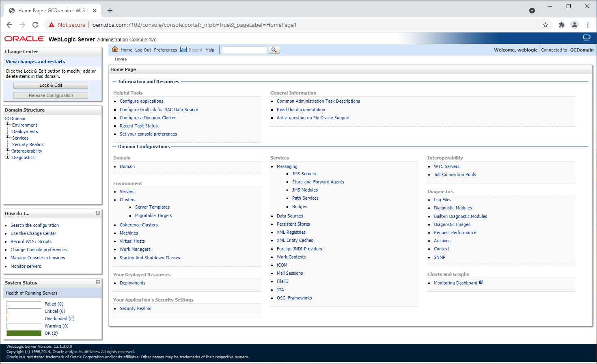This screenshot has width=597, height=364.
Task: Expand the Environment tree node
Action: (x=7, y=125)
